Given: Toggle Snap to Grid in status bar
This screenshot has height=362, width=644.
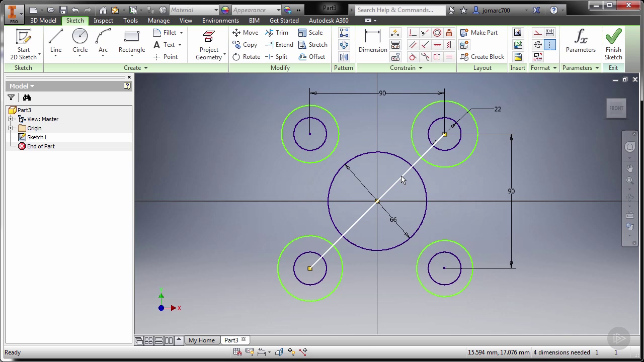Looking at the screenshot, I should [x=236, y=352].
